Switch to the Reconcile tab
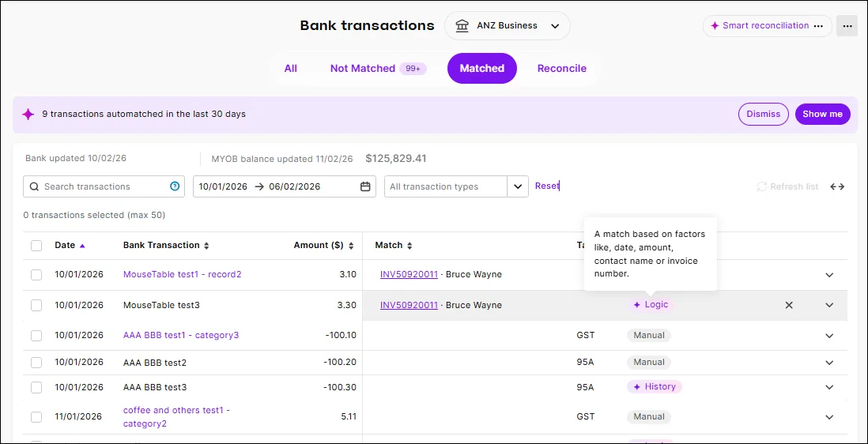This screenshot has width=868, height=444. pyautogui.click(x=562, y=69)
